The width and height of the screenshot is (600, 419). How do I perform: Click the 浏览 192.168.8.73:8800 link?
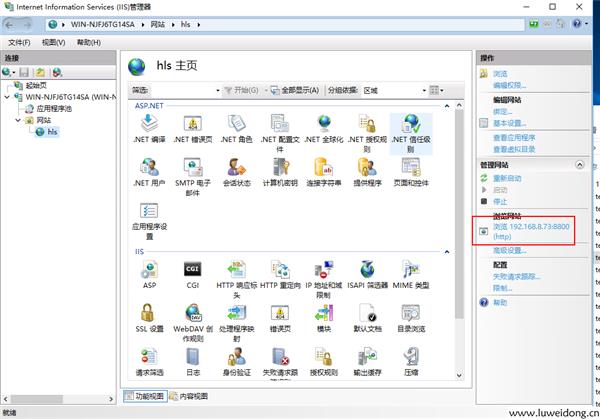click(530, 226)
